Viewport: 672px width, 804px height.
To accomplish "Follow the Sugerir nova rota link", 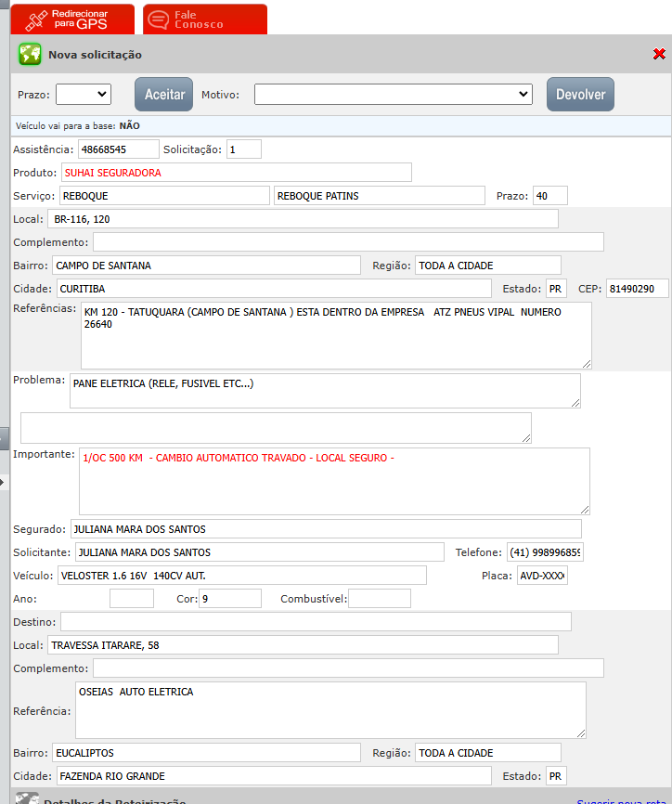I will tap(624, 800).
